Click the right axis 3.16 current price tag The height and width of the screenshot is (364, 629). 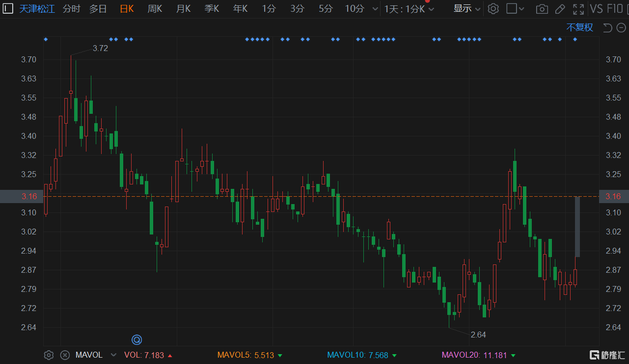[x=614, y=196]
